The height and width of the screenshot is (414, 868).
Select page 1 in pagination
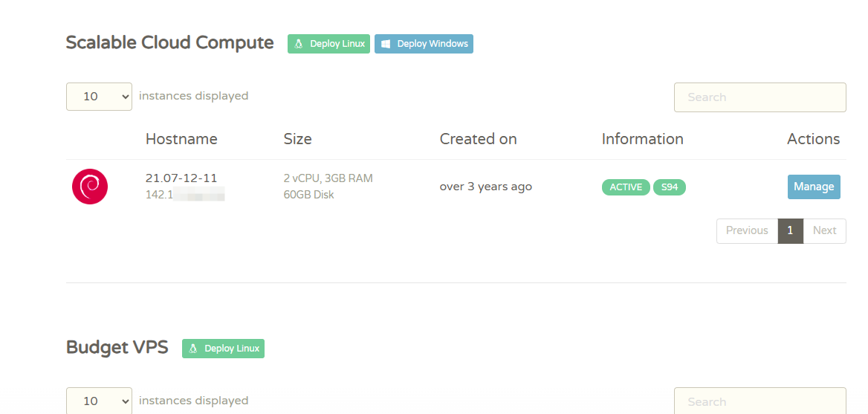(790, 230)
